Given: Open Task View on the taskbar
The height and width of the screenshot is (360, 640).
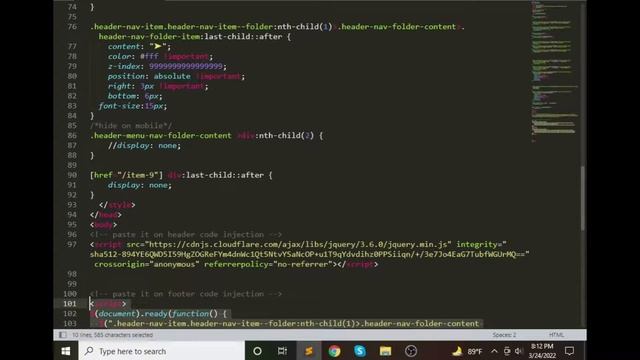Looking at the screenshot, I should [x=282, y=351].
